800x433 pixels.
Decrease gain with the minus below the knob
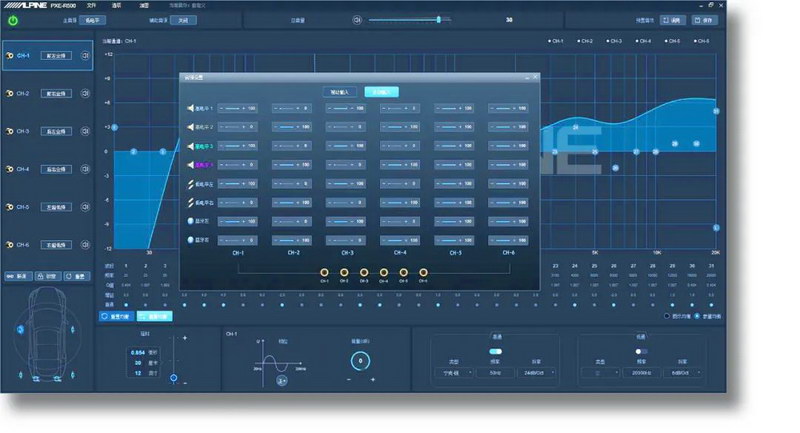tap(348, 379)
